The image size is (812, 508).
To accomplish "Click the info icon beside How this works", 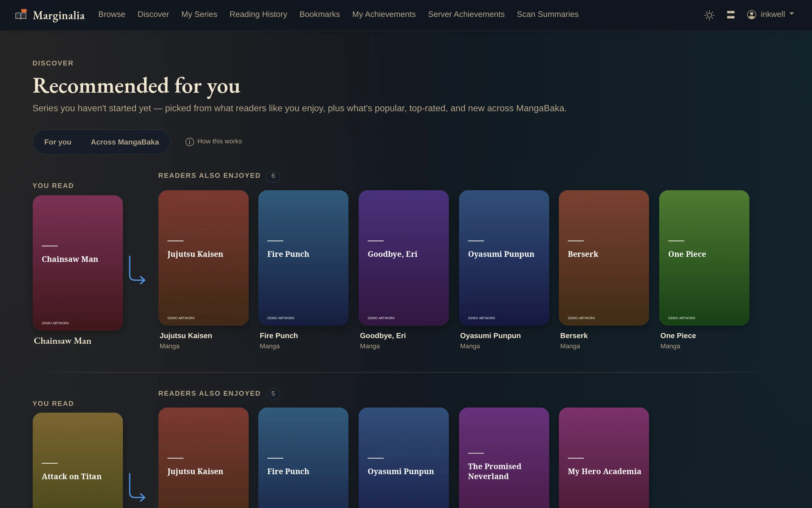I will tap(189, 142).
